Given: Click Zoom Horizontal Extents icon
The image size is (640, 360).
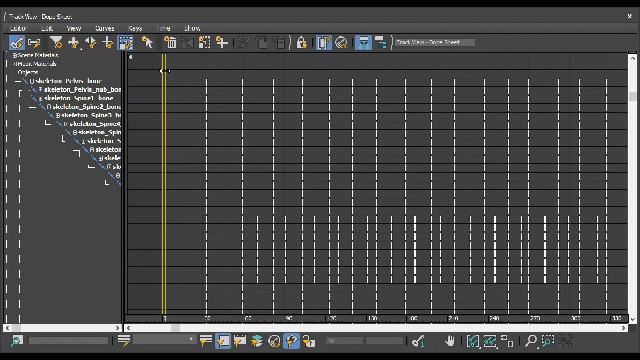Looking at the screenshot, I should 473,341.
